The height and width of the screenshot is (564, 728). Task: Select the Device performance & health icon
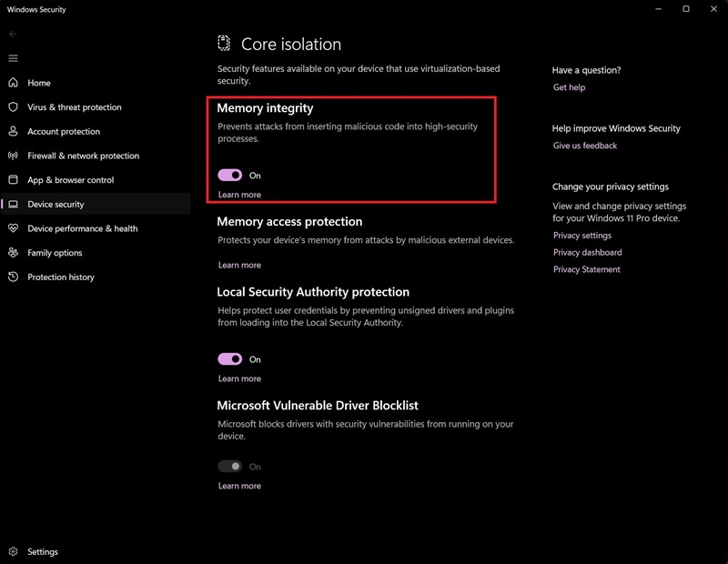tap(13, 228)
